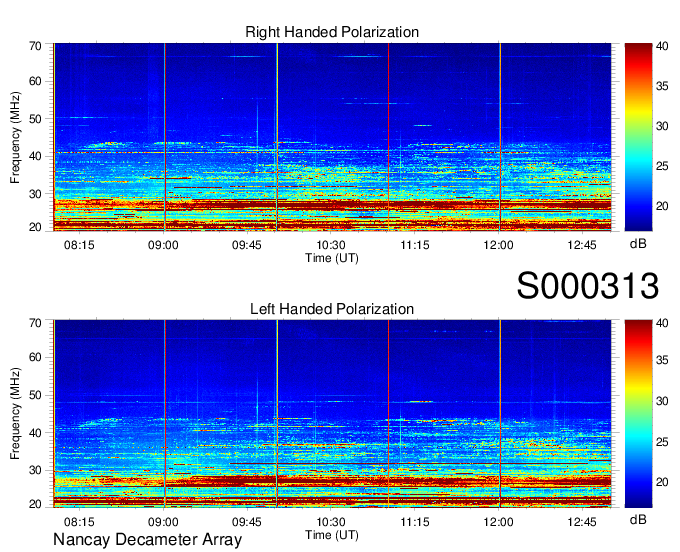
Task: Click the 08:15 tick of the Left Handed plot
Action: pos(79,522)
